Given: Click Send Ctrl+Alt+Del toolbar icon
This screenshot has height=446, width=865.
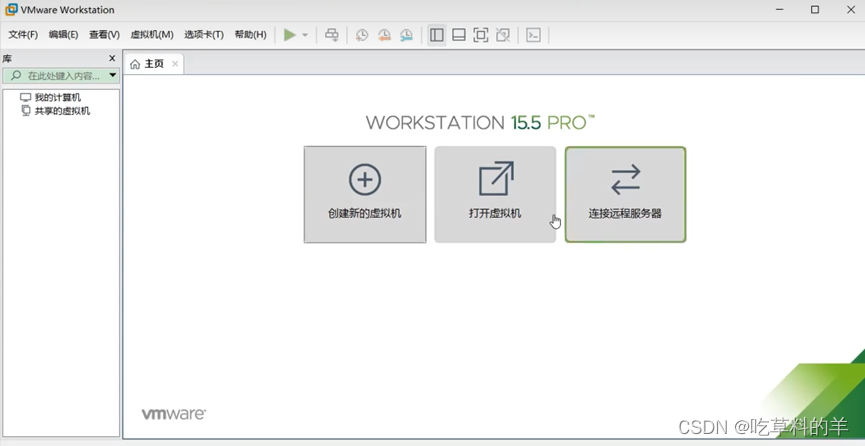Looking at the screenshot, I should 332,35.
